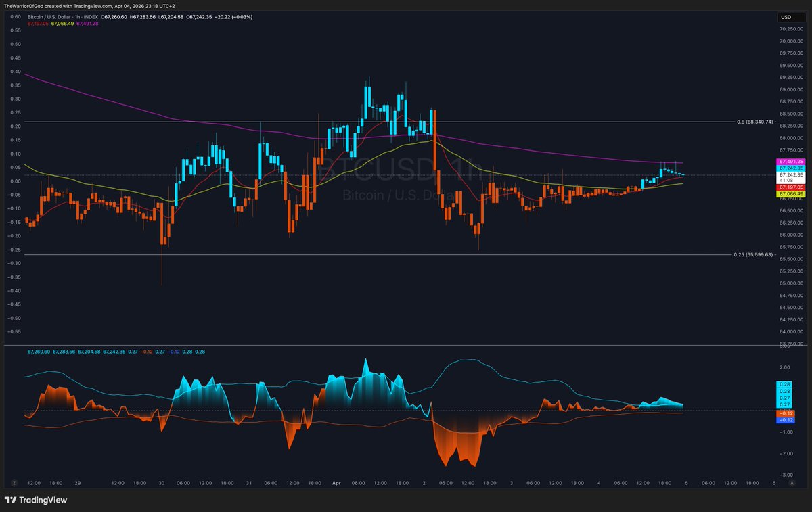Click the 64,000.00 price-axis tick
The image size is (812, 512).
790,331
